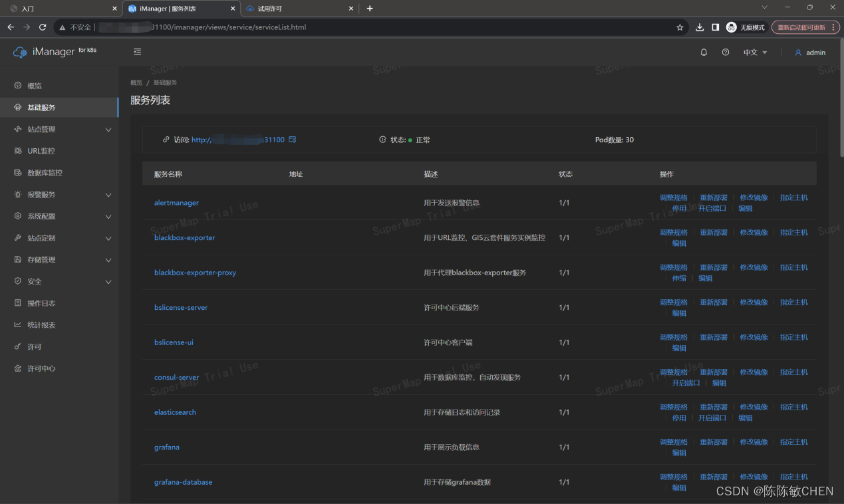The height and width of the screenshot is (504, 844).
Task: Copy the access URL with copy icon
Action: (292, 140)
